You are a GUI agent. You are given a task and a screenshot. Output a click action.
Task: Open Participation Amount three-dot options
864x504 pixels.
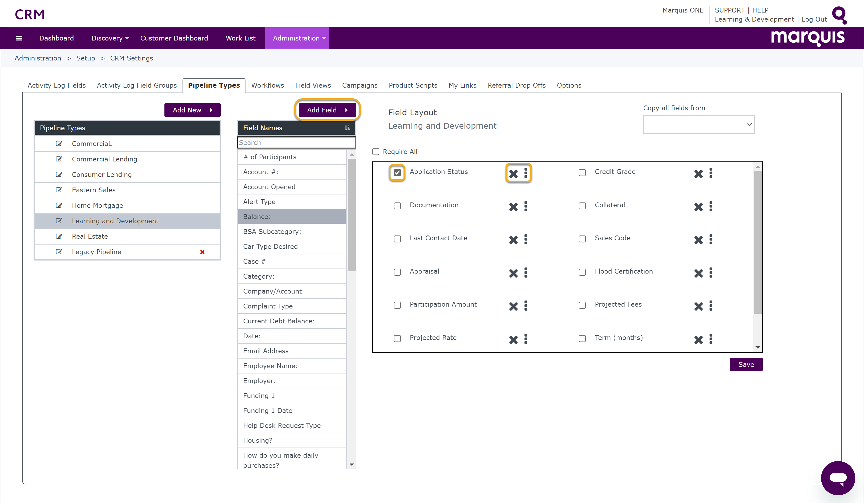[x=526, y=306]
